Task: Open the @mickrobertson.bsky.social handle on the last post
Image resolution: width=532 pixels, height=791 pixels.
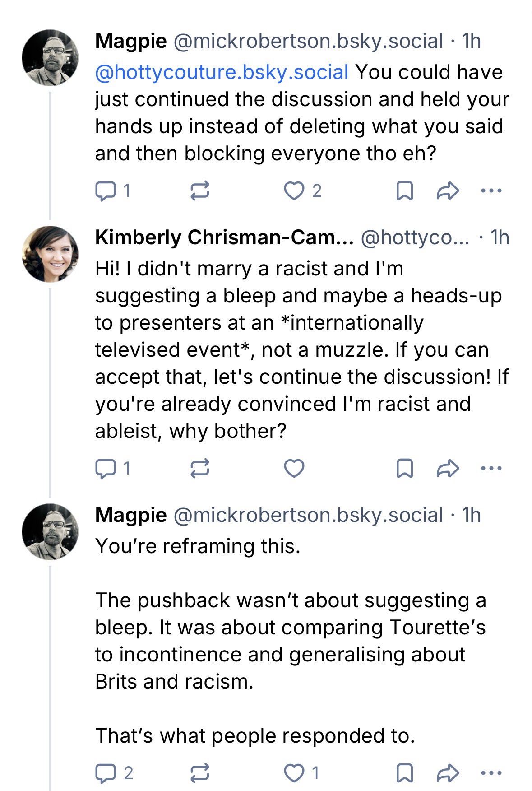Action: (x=308, y=515)
